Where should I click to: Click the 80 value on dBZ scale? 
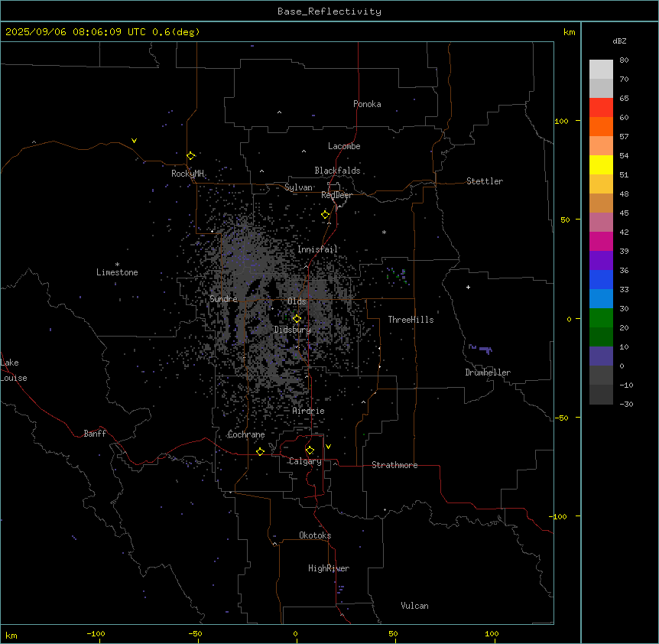tap(624, 60)
